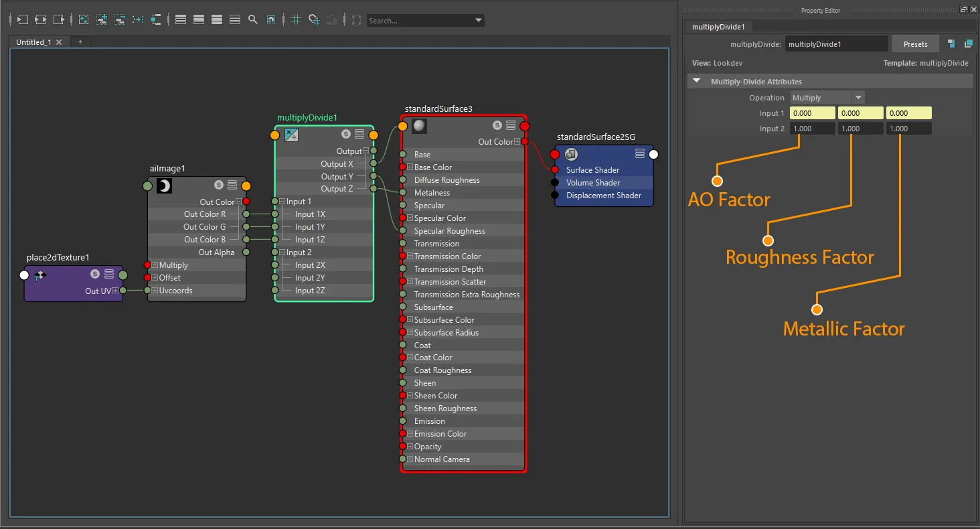Change view mode of standardSurface2SG node
Screen dimensions: 980x529
[640, 154]
